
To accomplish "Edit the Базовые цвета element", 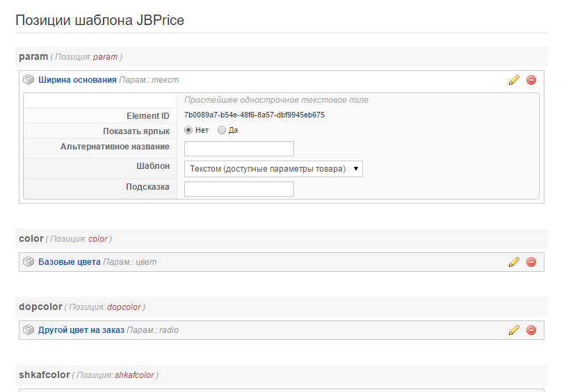I will click(x=514, y=262).
